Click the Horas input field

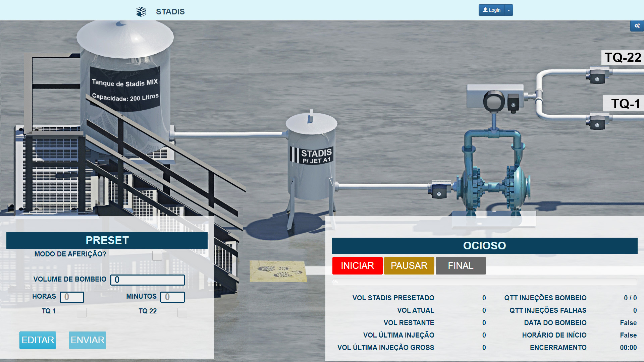click(x=72, y=297)
